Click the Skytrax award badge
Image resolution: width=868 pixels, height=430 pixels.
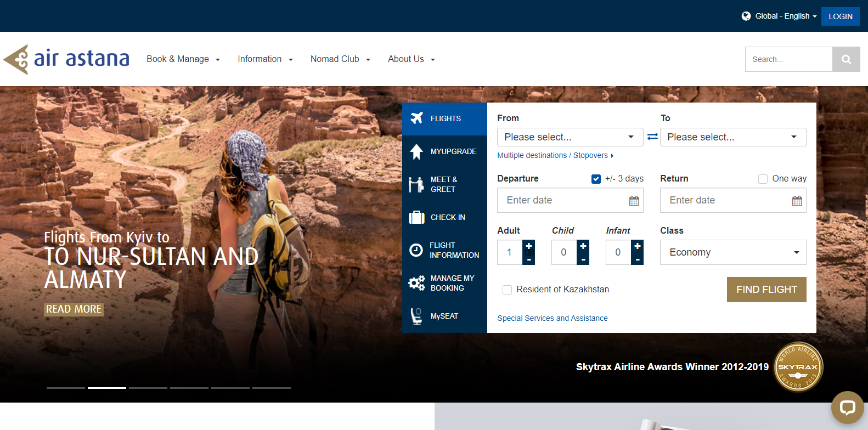[x=798, y=367]
